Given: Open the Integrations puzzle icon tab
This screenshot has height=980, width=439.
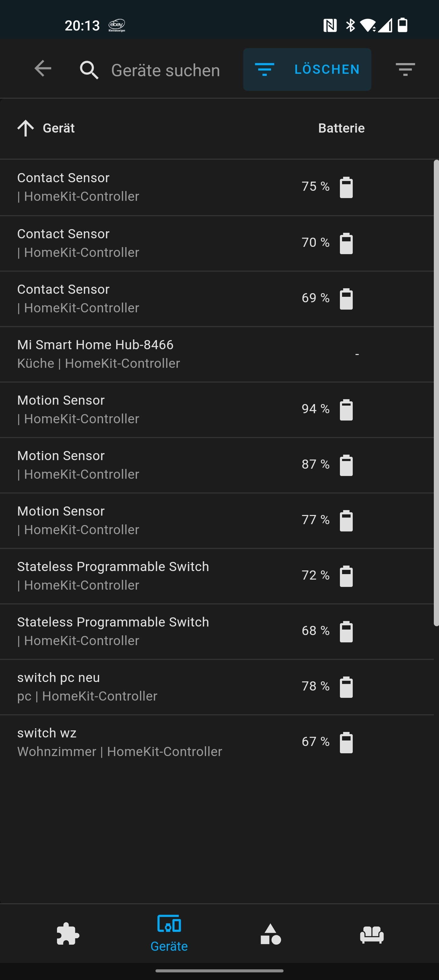Looking at the screenshot, I should tap(68, 934).
